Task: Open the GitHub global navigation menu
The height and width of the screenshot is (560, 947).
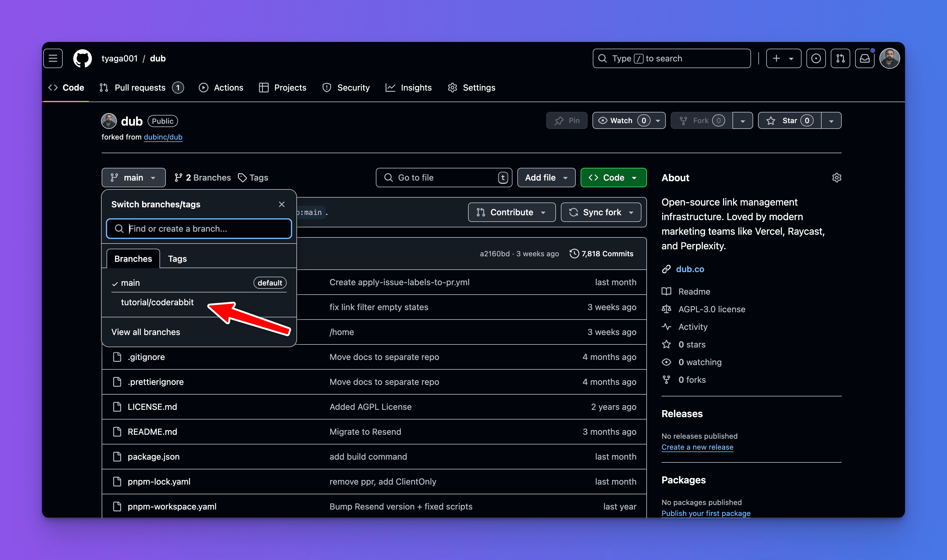Action: (x=52, y=58)
